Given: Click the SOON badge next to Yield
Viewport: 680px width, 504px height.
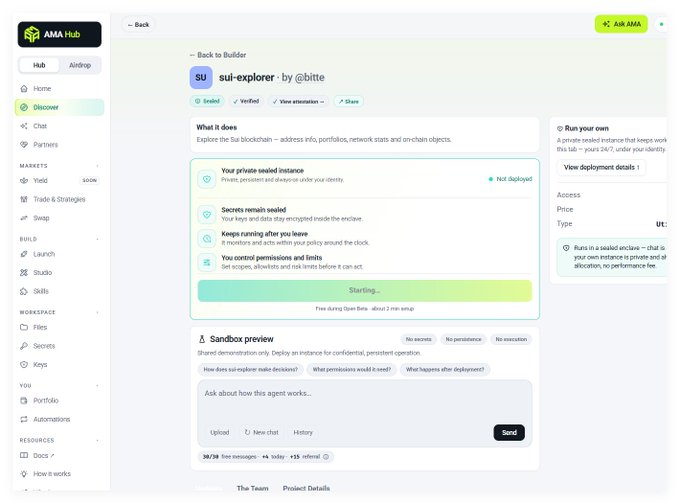Looking at the screenshot, I should click(90, 180).
